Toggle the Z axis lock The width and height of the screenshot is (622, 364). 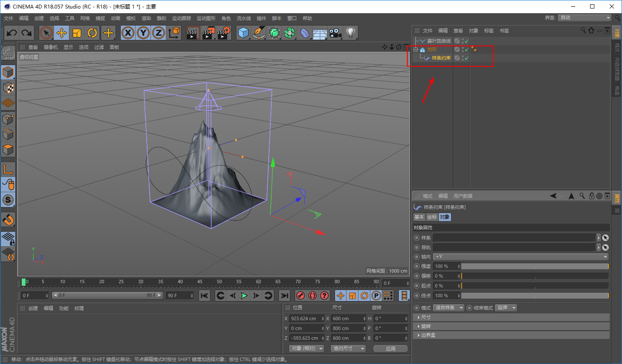(x=159, y=33)
